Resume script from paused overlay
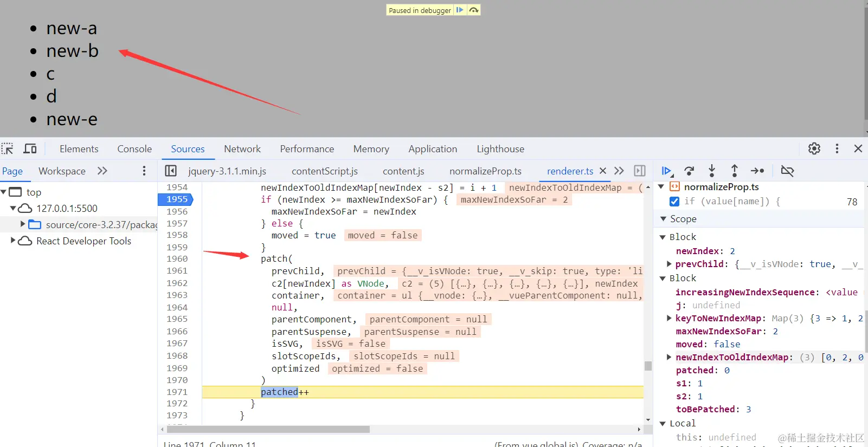This screenshot has width=868, height=447. click(x=460, y=10)
